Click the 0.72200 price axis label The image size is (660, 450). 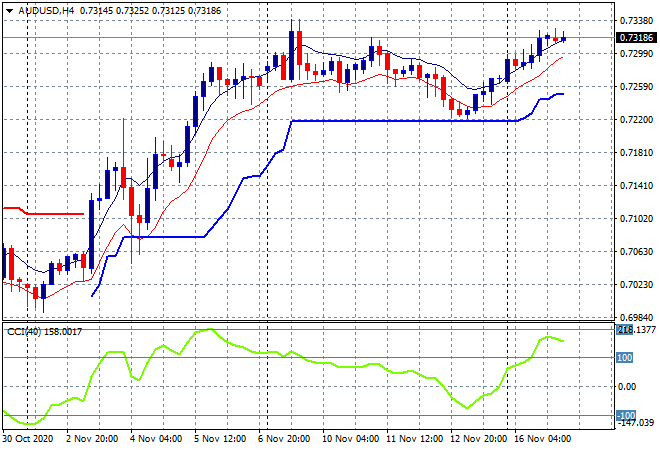(636, 120)
